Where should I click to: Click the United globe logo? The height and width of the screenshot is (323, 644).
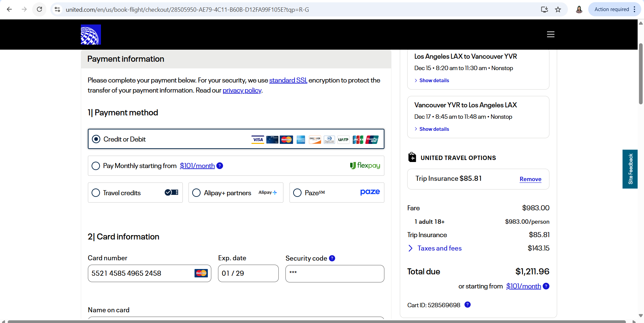point(91,35)
